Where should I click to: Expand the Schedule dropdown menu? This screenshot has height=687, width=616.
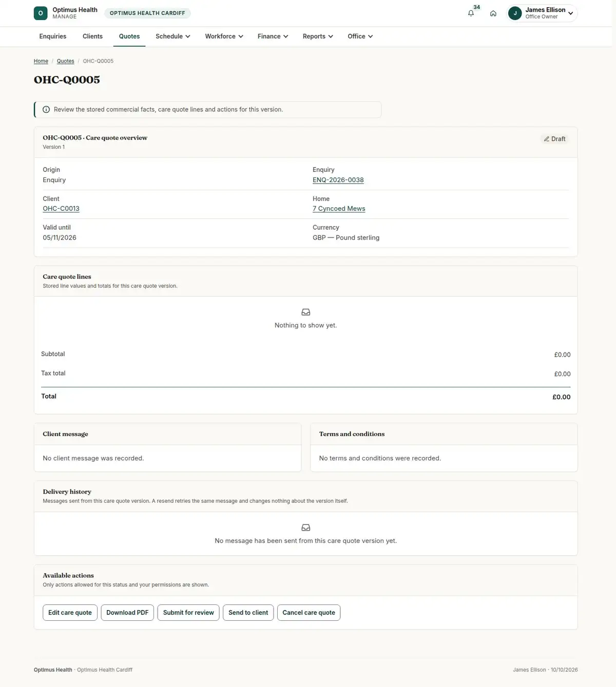[173, 36]
